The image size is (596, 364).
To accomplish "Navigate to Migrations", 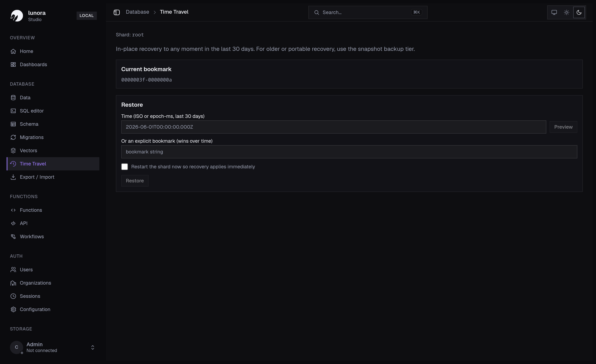I will click(53, 137).
